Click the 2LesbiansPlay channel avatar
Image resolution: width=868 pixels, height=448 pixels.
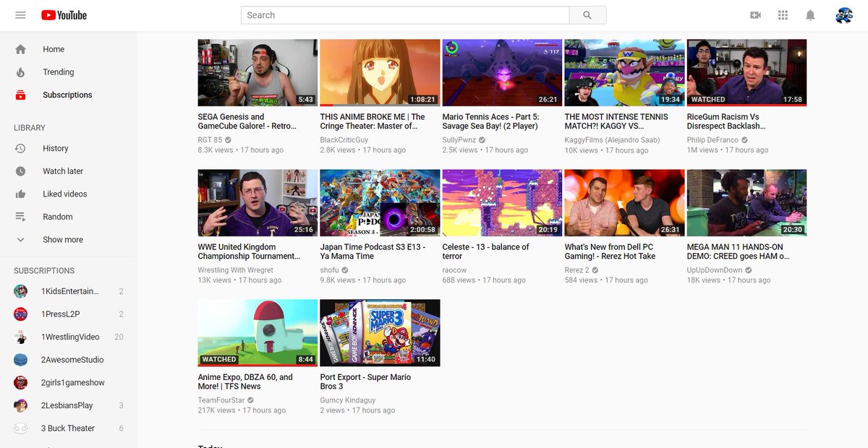click(20, 405)
